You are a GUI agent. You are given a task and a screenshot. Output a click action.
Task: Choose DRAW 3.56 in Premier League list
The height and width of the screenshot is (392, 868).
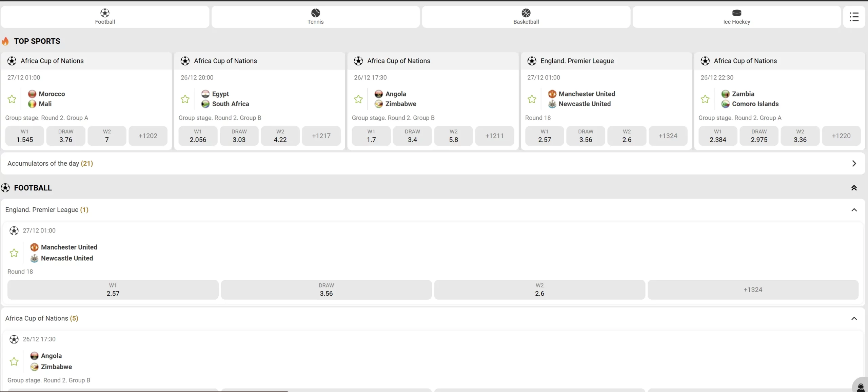326,290
